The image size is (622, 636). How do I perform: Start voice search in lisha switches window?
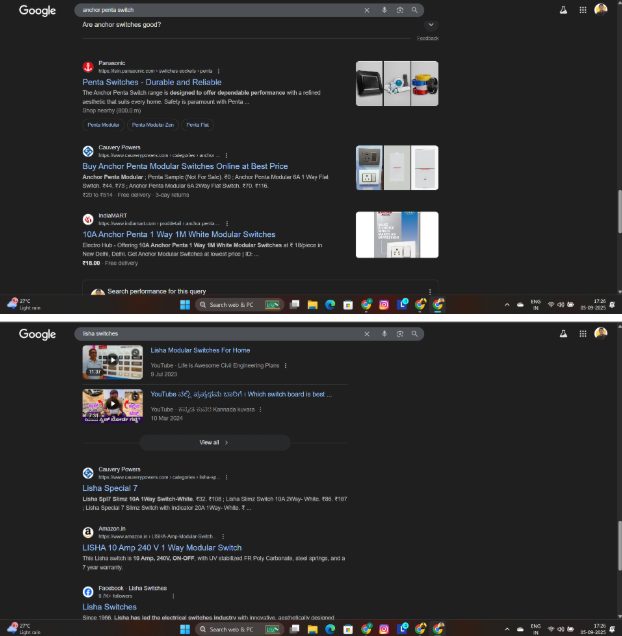[384, 334]
